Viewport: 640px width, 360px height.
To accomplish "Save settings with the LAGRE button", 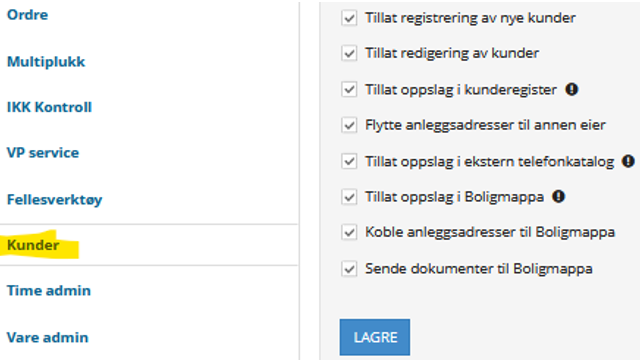I will (375, 337).
